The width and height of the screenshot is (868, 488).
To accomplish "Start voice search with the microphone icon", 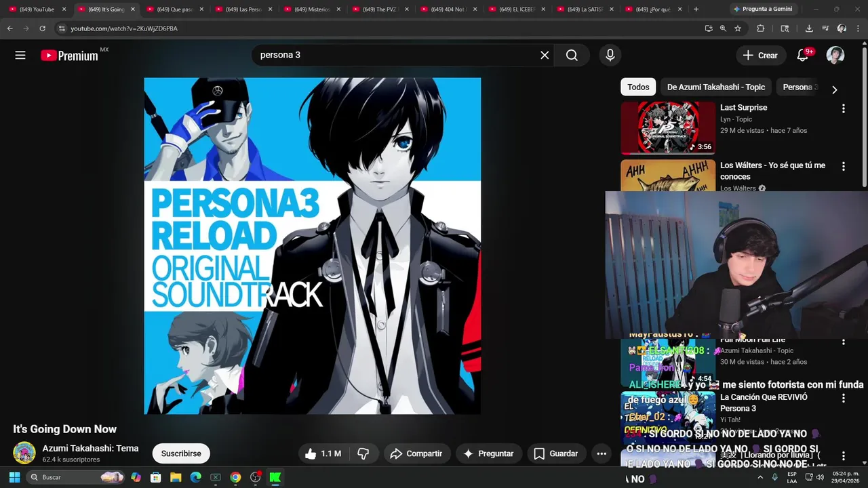I will [x=610, y=55].
